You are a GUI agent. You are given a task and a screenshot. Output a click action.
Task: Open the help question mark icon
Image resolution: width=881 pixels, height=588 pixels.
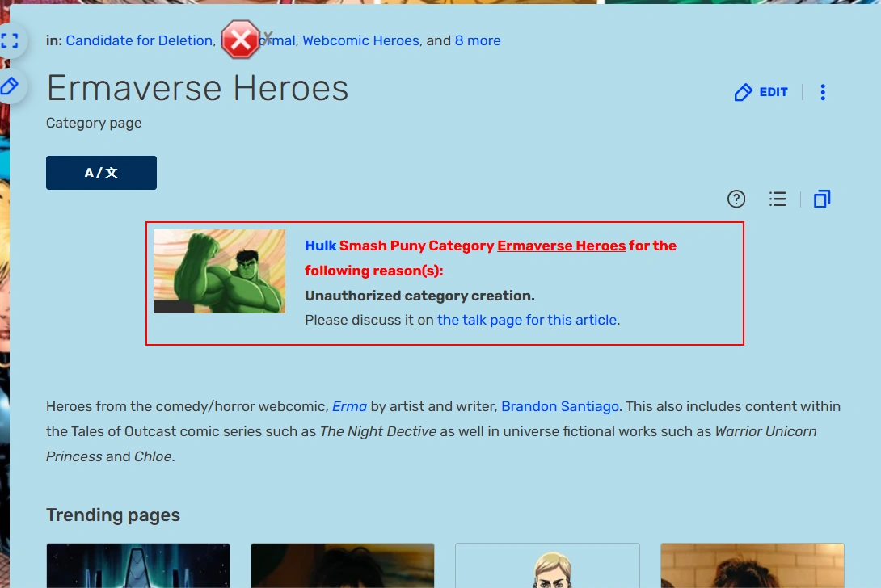click(x=736, y=199)
